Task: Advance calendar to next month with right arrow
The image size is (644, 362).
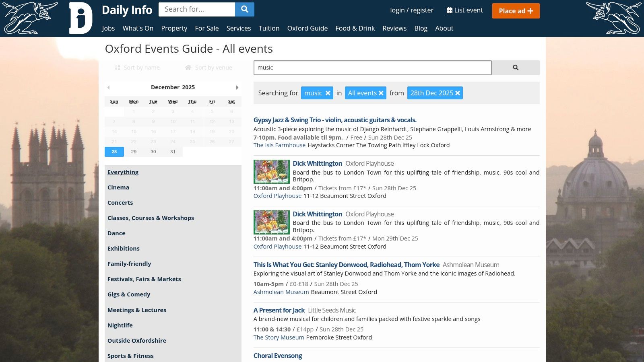Action: [237, 87]
